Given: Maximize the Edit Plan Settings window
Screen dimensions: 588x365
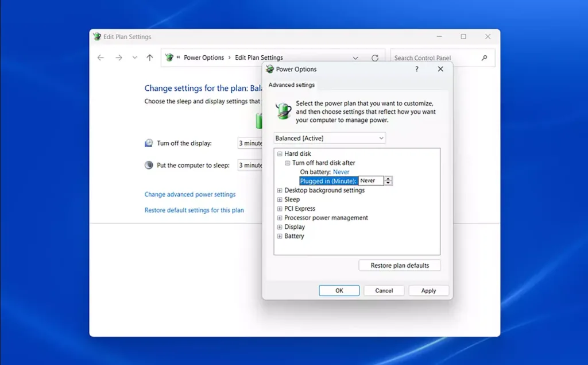Looking at the screenshot, I should 463,36.
